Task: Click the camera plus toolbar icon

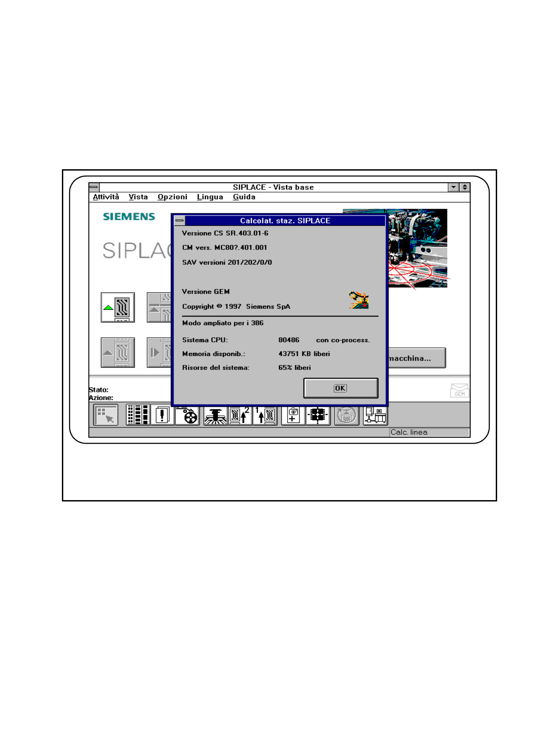Action: click(x=293, y=415)
